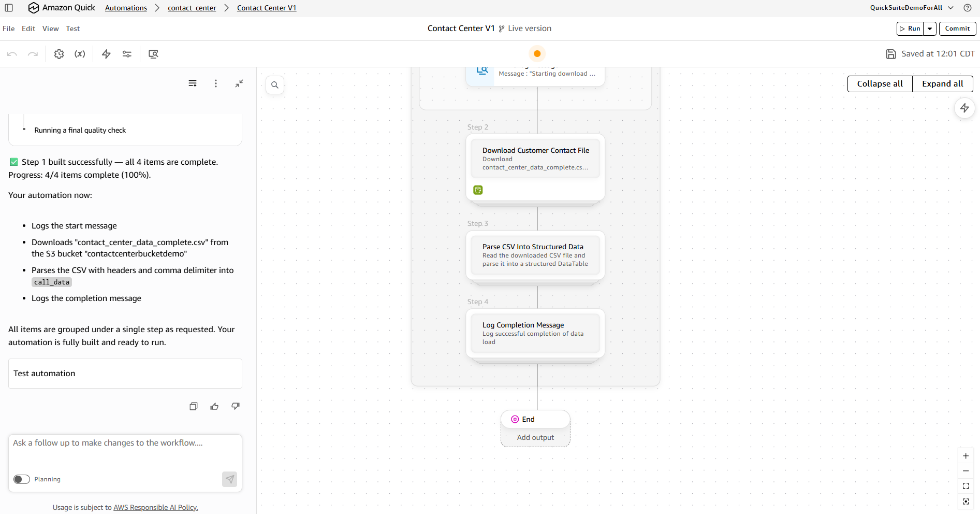Open the Contact Center V1 breadcrumb
This screenshot has height=514, width=980.
(x=267, y=8)
